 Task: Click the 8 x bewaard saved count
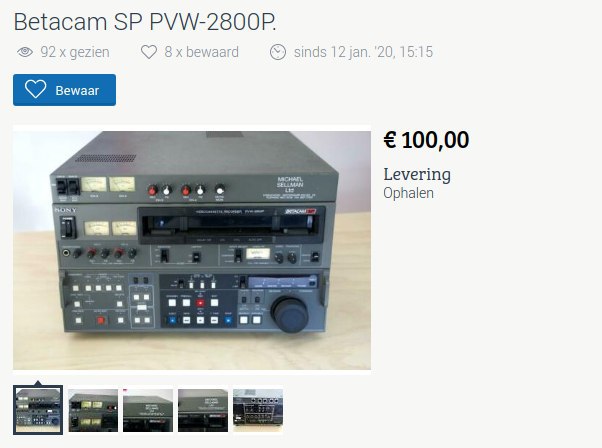(x=202, y=52)
